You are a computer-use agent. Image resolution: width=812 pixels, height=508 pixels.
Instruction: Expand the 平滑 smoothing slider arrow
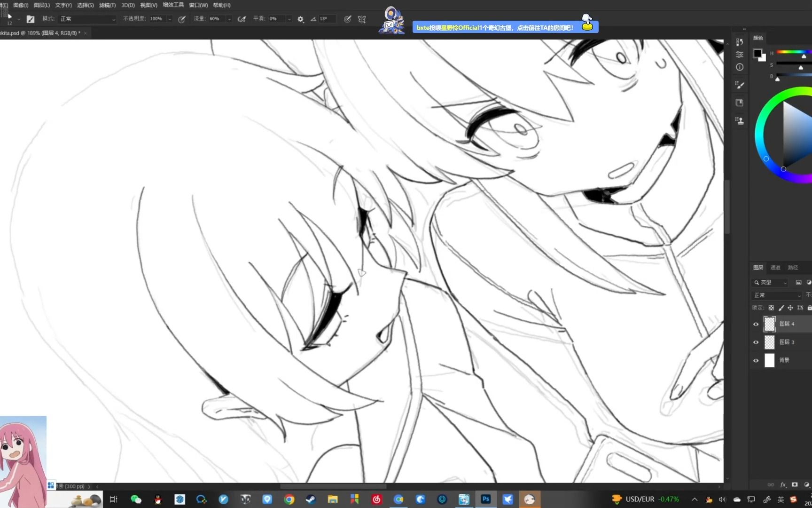tap(289, 19)
